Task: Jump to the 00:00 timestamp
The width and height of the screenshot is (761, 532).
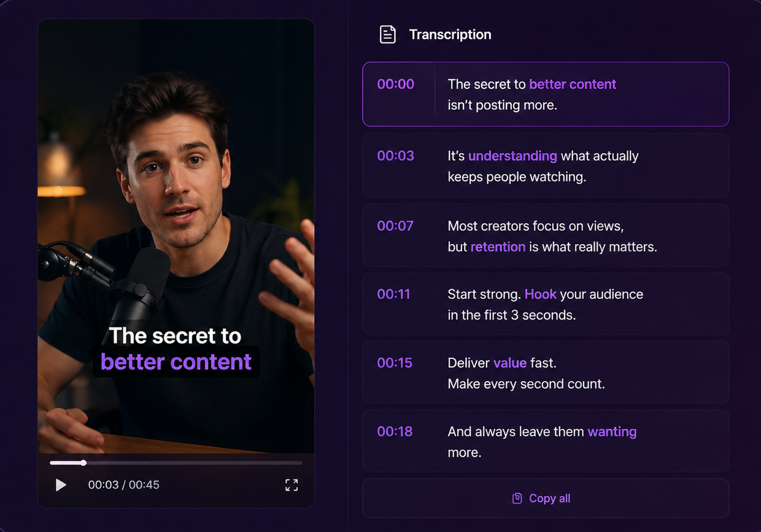Action: [x=395, y=84]
